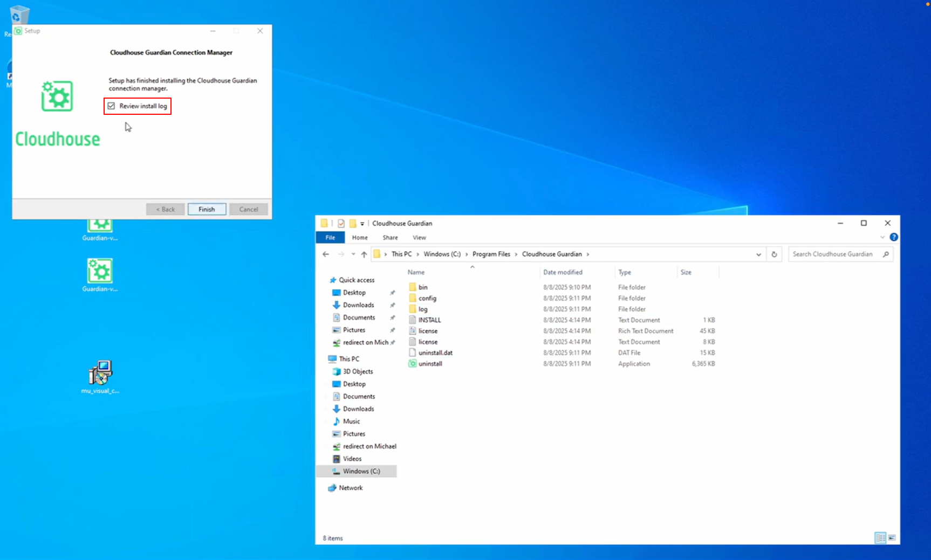Open the Home ribbon tab

pyautogui.click(x=360, y=238)
